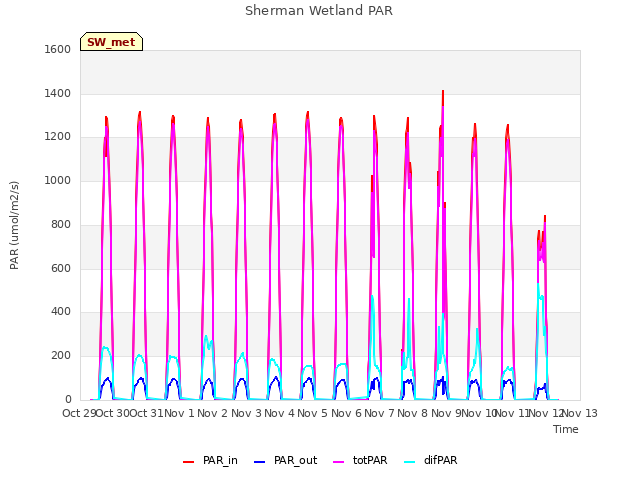640x480 pixels.
Task: Click the Nov 4 x-axis tick label
Action: coord(279,413)
